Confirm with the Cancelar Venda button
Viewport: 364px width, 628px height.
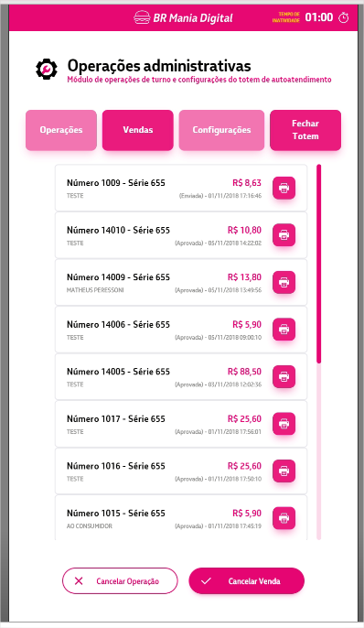(x=246, y=580)
